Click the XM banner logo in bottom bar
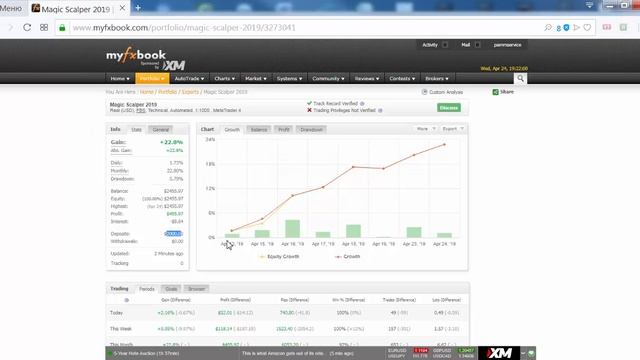This screenshot has height=360, width=640. 499,353
